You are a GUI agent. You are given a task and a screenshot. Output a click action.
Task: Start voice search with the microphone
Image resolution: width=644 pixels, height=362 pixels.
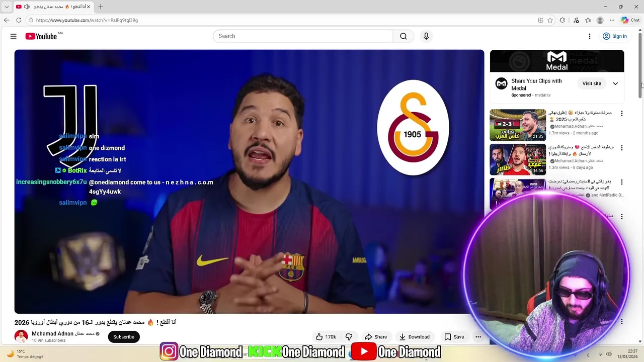(x=426, y=36)
